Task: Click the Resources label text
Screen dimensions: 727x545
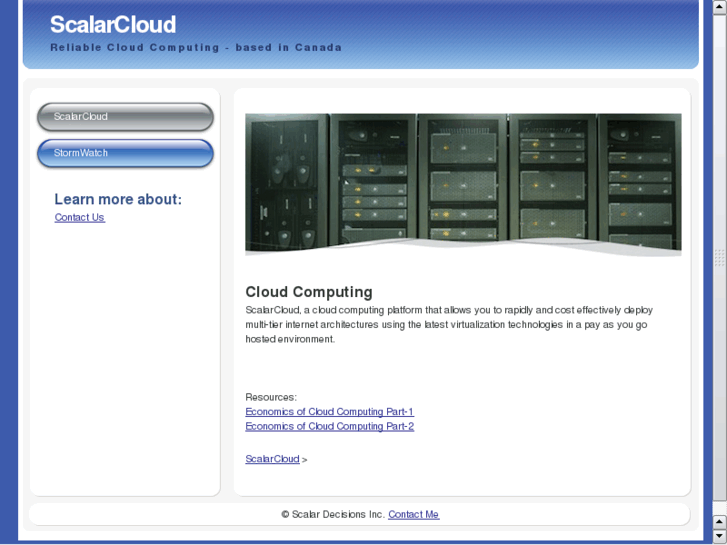Action: tap(271, 398)
